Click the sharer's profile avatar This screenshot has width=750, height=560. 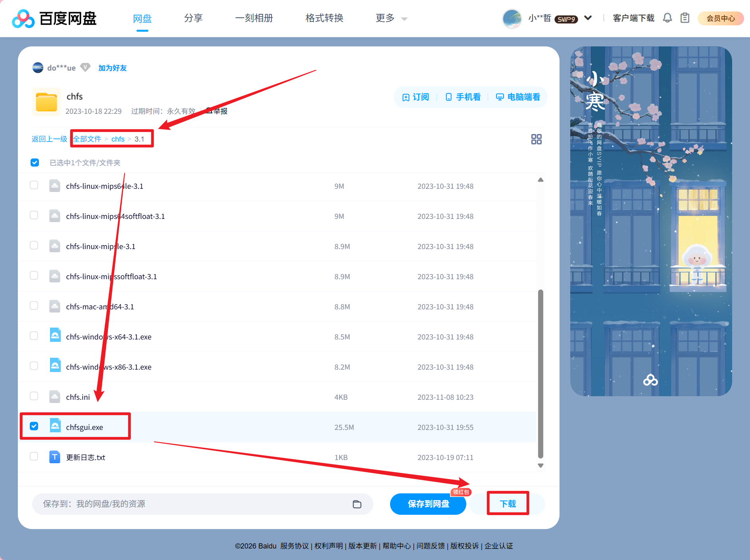pos(37,67)
